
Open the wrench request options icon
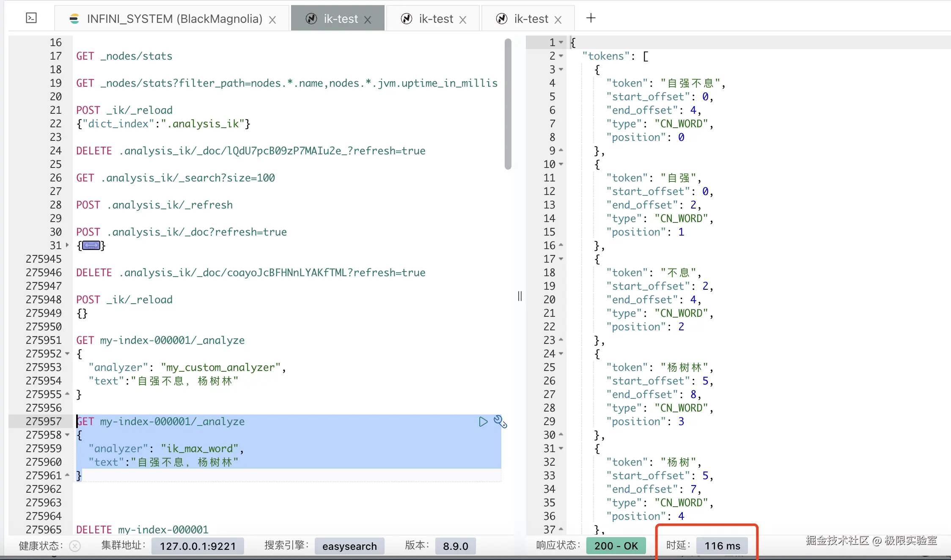[500, 422]
